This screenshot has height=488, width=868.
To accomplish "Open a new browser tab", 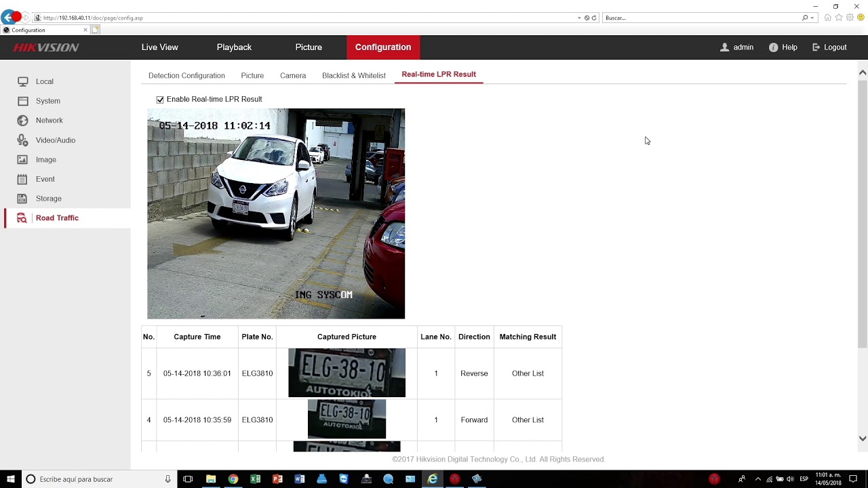I will 96,30.
